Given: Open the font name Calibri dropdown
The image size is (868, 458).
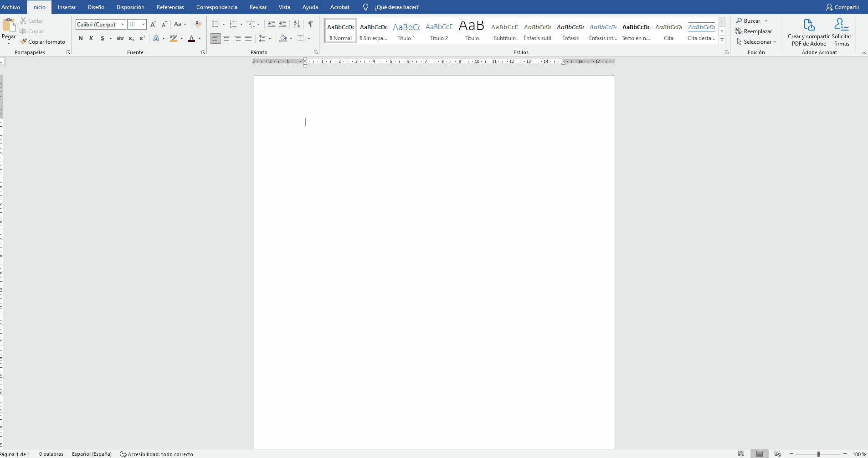Looking at the screenshot, I should (x=123, y=25).
